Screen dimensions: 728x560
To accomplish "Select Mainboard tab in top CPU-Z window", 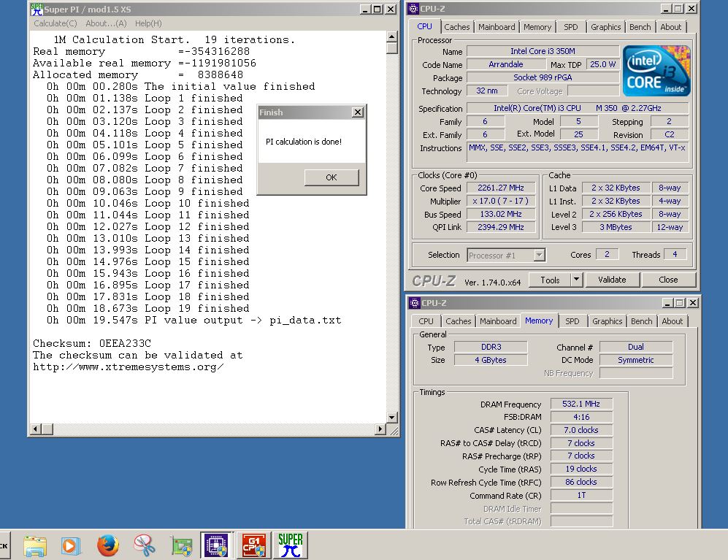I will tap(497, 27).
